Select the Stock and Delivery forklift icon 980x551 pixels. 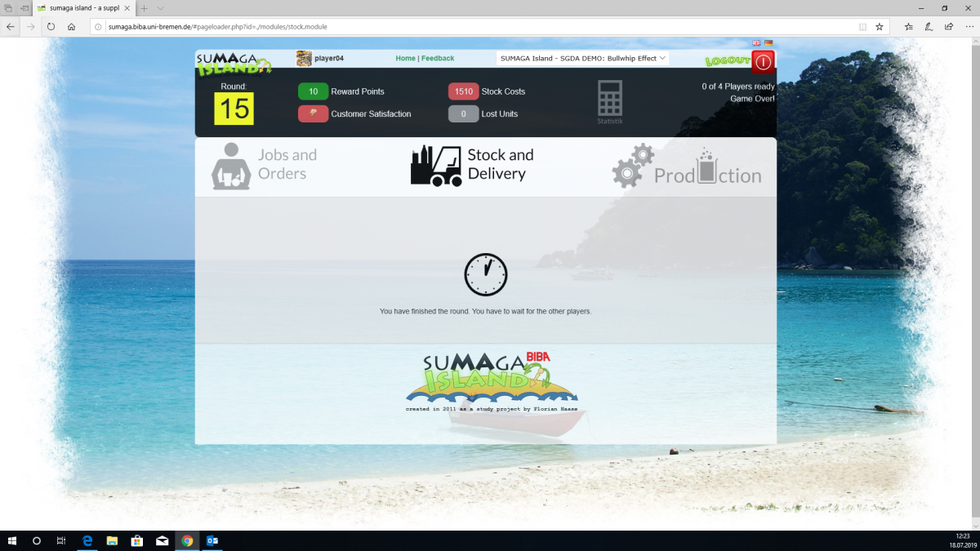[x=436, y=164]
